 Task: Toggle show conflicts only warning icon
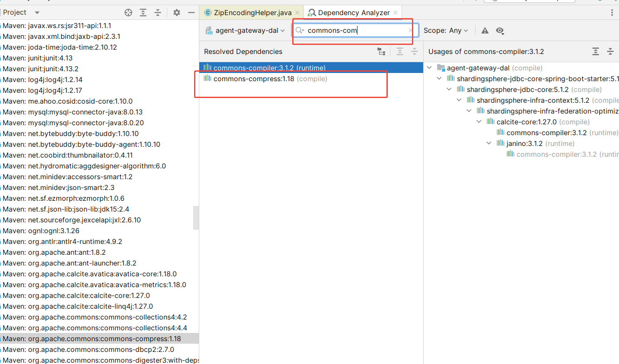(x=485, y=30)
